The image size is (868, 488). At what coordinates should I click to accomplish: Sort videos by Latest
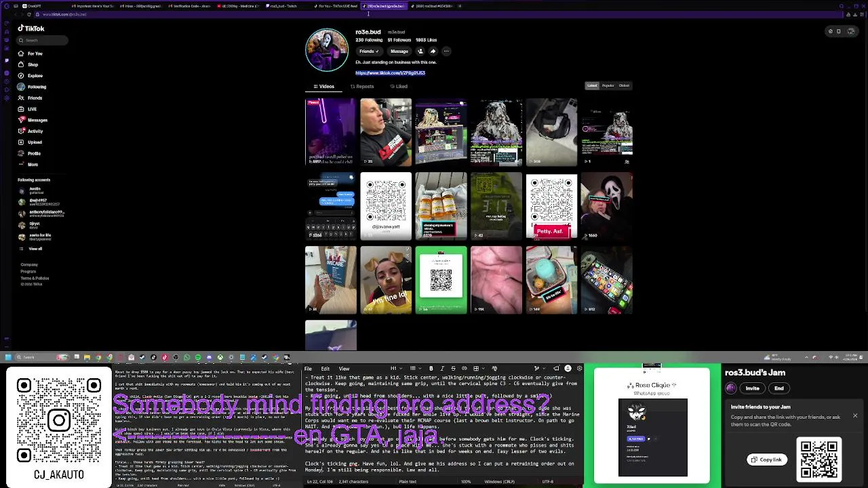click(x=592, y=85)
